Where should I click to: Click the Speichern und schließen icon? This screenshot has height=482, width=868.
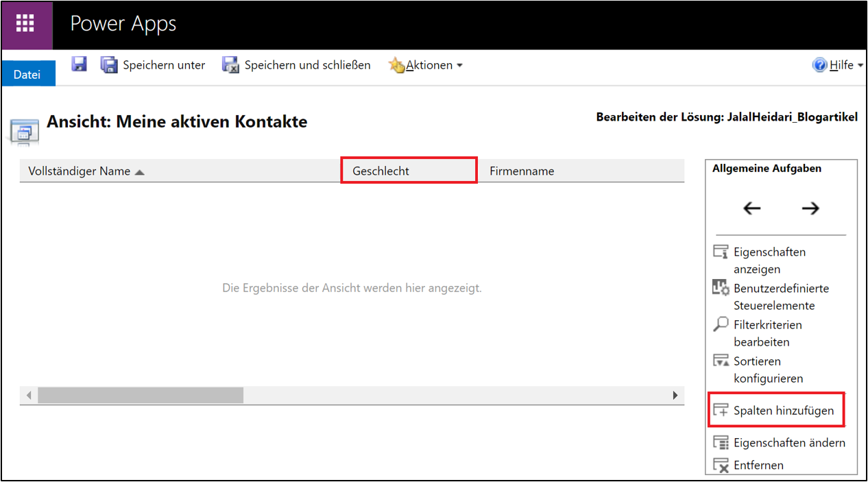(x=231, y=65)
